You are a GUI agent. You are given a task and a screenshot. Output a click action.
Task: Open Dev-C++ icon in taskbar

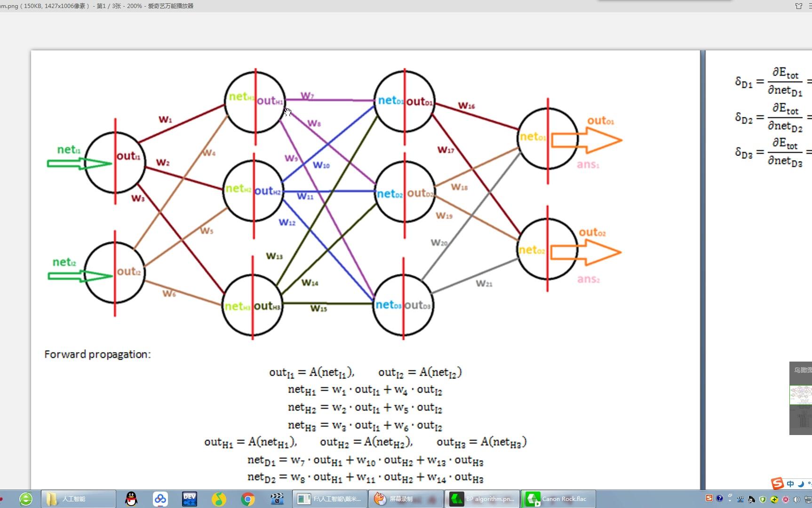(190, 499)
